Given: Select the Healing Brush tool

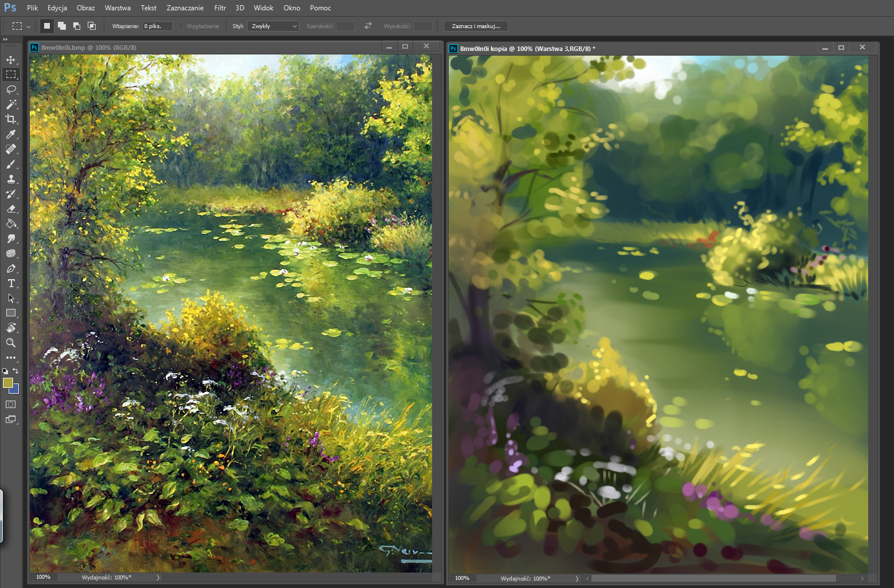Looking at the screenshot, I should click(11, 149).
